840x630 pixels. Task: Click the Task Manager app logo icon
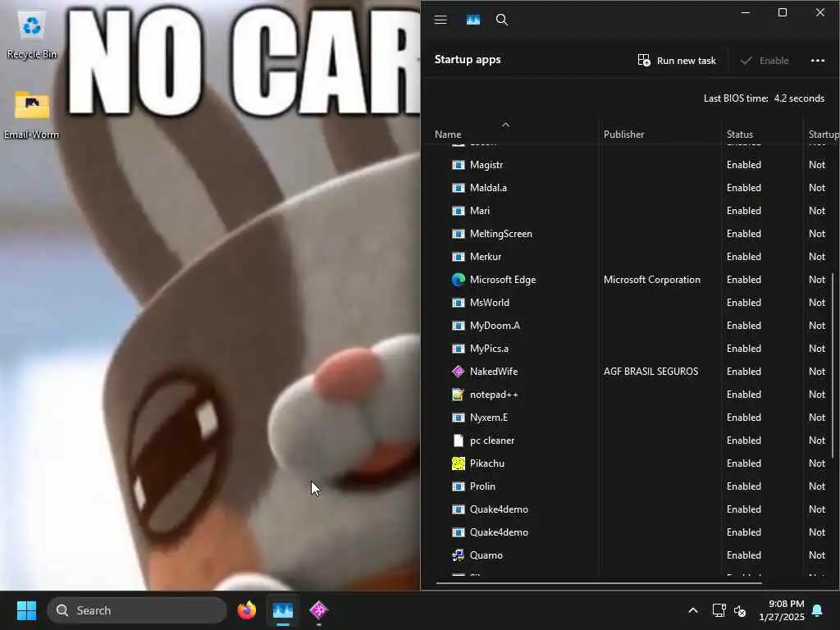tap(473, 20)
